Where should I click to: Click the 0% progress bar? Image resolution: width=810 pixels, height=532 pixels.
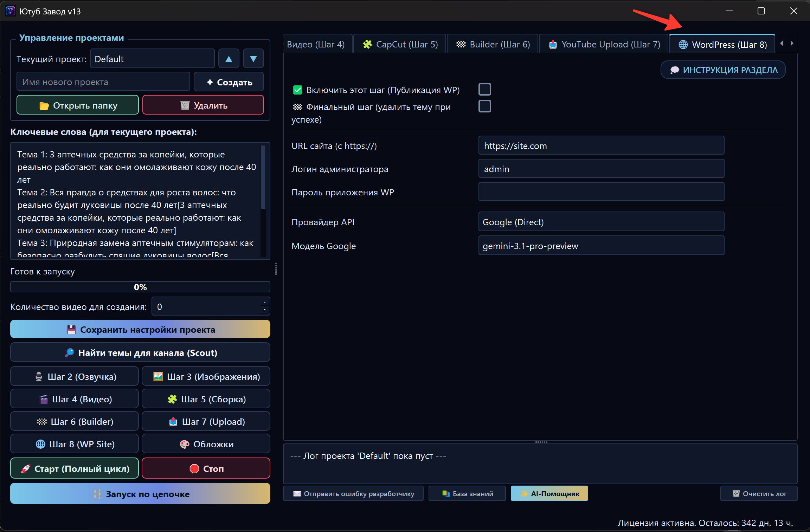coord(140,287)
